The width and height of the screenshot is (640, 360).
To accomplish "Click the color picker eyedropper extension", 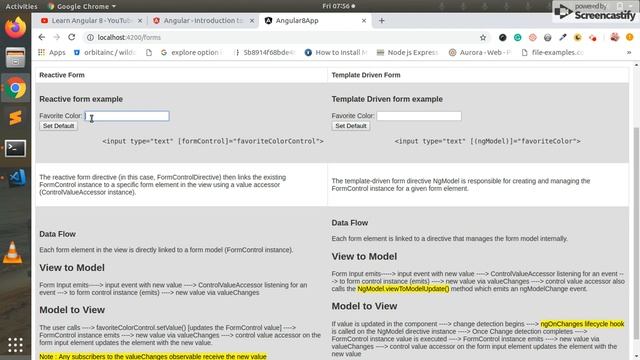I will pos(562,38).
